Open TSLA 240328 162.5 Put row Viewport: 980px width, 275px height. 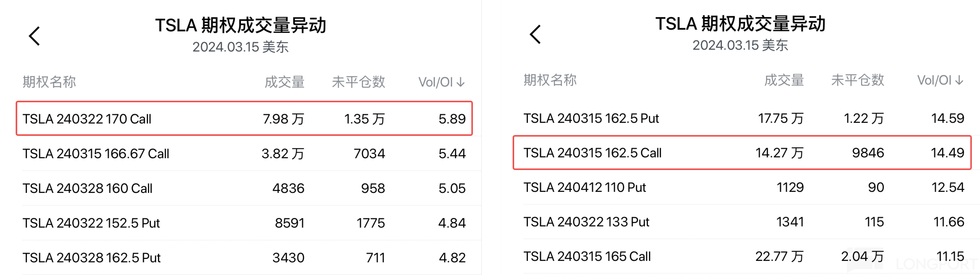244,258
